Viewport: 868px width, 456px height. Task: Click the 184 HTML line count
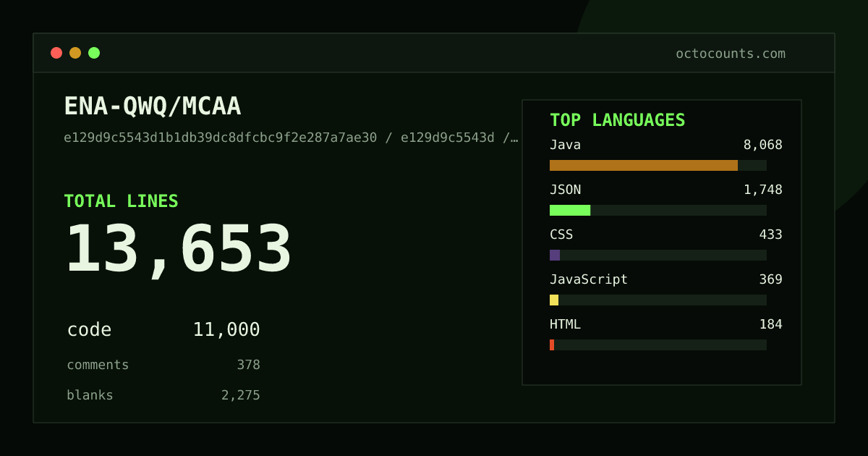(x=770, y=324)
